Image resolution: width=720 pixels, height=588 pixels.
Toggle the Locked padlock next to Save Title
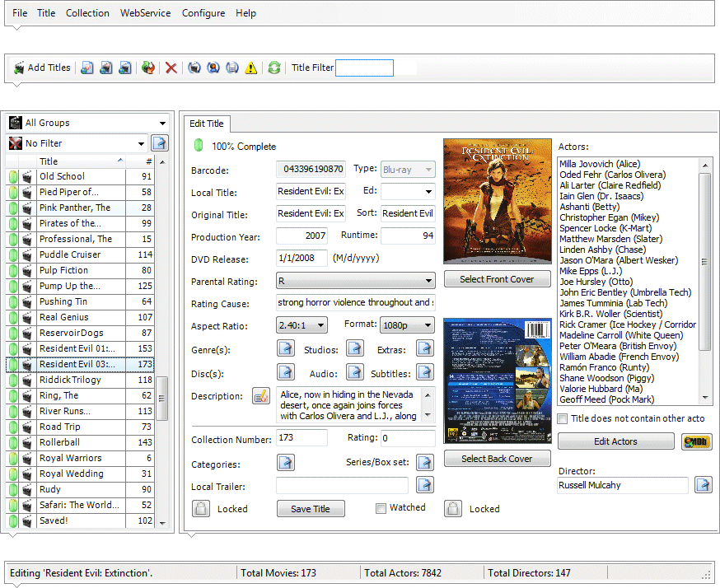[x=200, y=508]
